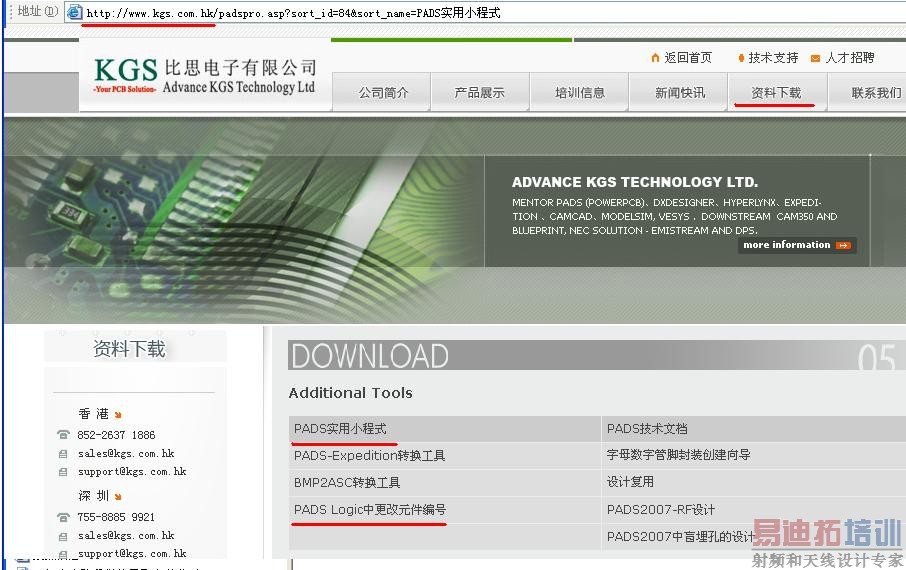The image size is (906, 570).
Task: Open the 设计复用 document
Action: click(630, 482)
